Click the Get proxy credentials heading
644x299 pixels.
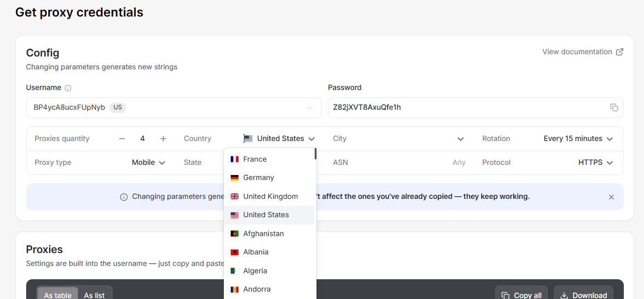(x=79, y=12)
